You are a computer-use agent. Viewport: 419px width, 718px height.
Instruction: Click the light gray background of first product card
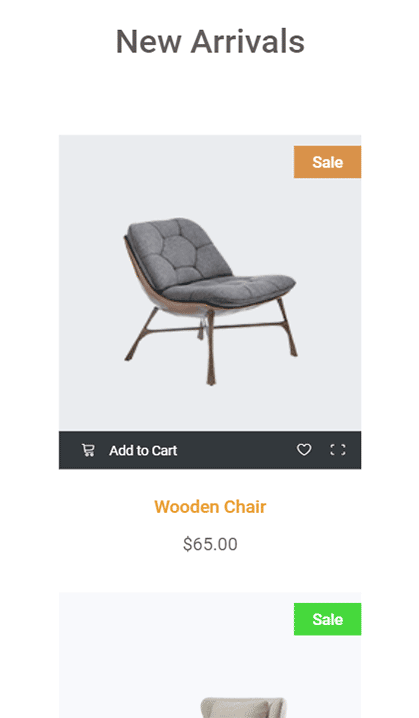click(92, 183)
